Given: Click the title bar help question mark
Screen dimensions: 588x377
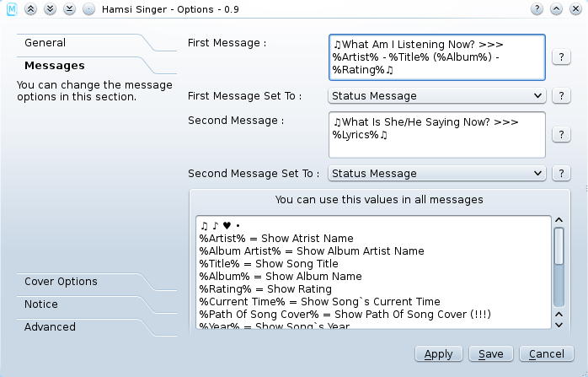Looking at the screenshot, I should pos(537,9).
